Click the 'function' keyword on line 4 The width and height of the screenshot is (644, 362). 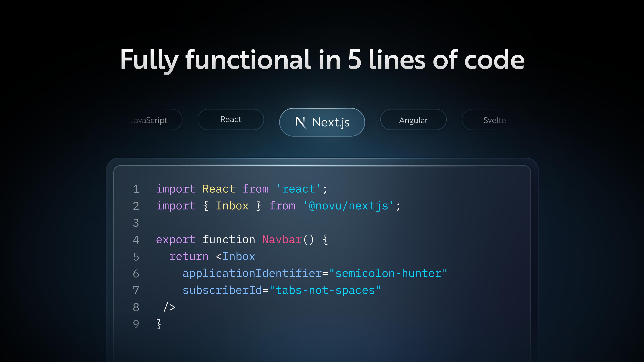coord(229,240)
